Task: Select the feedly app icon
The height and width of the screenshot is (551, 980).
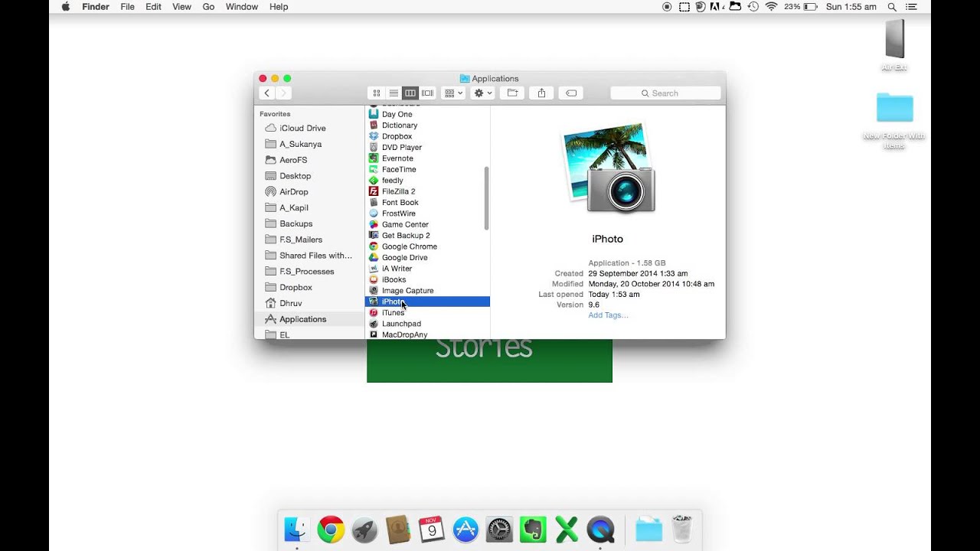Action: (374, 181)
